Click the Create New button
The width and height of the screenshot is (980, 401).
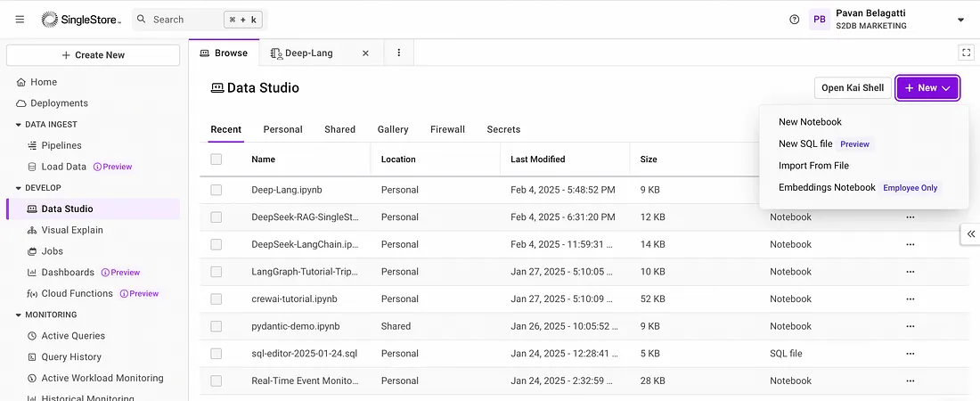(94, 55)
